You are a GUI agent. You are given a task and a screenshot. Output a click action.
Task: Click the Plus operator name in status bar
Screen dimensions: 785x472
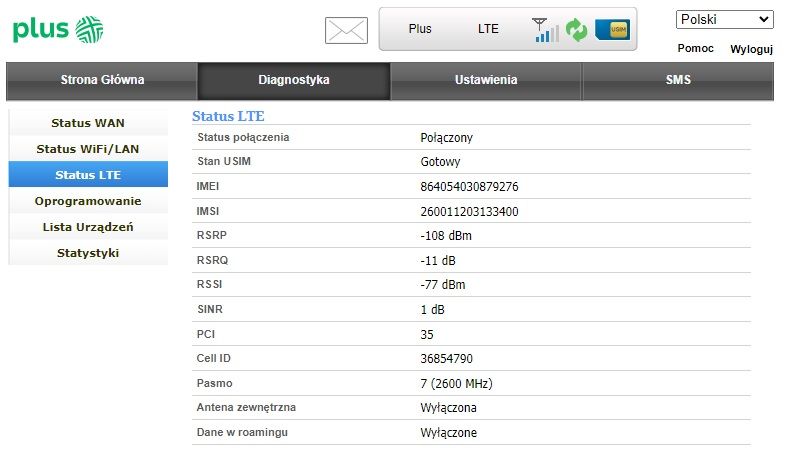[x=420, y=29]
